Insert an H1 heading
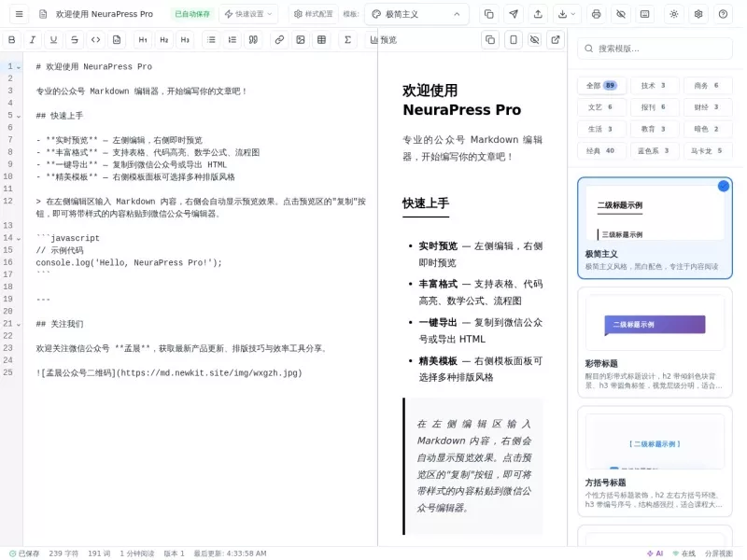The height and width of the screenshot is (560, 747). [143, 40]
